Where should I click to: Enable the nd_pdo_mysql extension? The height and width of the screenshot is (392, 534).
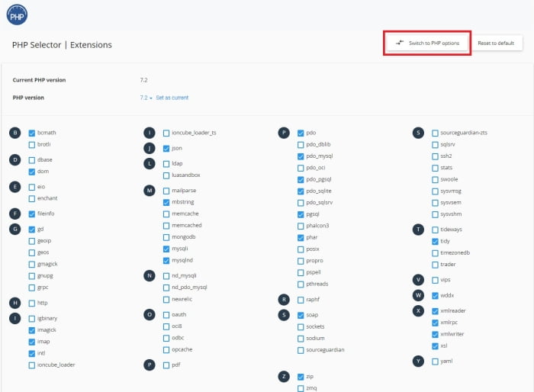pos(166,288)
